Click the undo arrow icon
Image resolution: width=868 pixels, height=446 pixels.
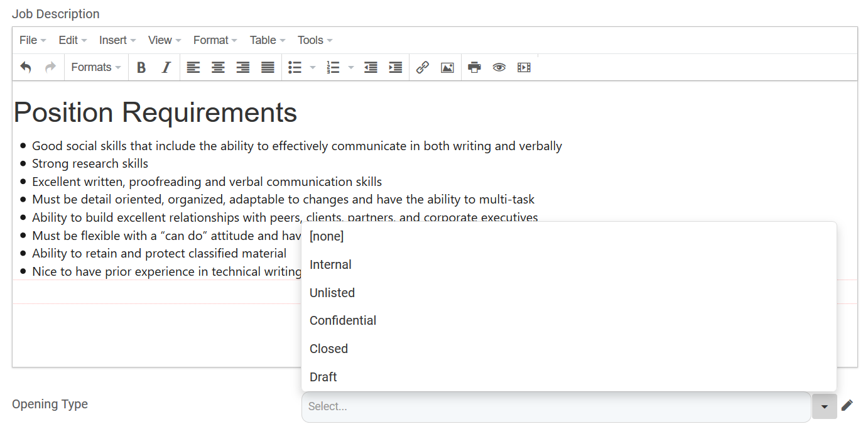click(x=26, y=67)
